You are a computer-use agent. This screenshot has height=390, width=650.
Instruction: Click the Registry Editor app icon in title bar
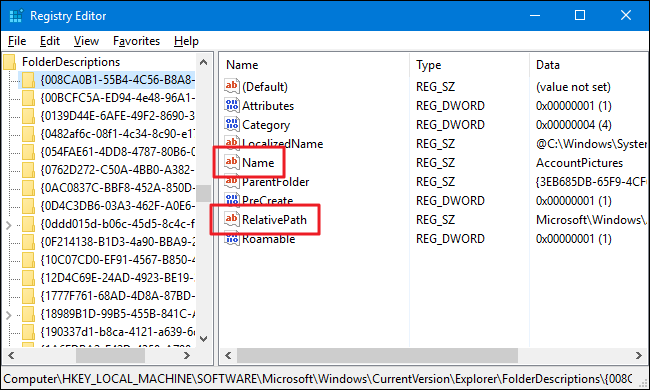pos(16,16)
